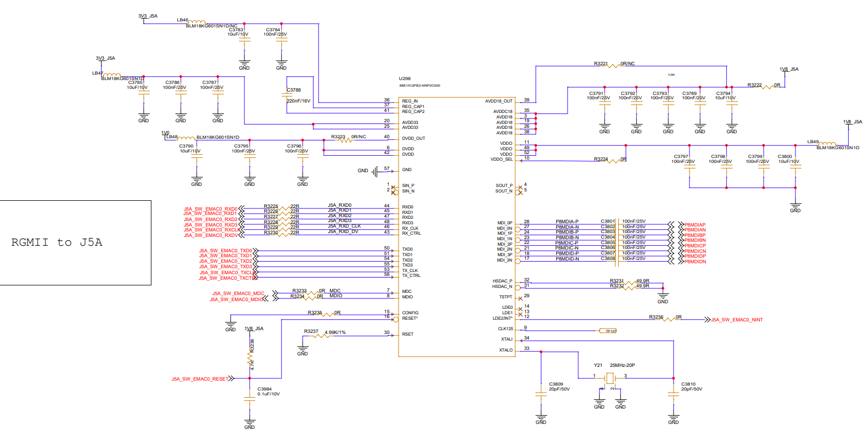Select GND symbol below capacitor C3984
Image resolution: width=868 pixels, height=447 pixels.
tap(249, 425)
